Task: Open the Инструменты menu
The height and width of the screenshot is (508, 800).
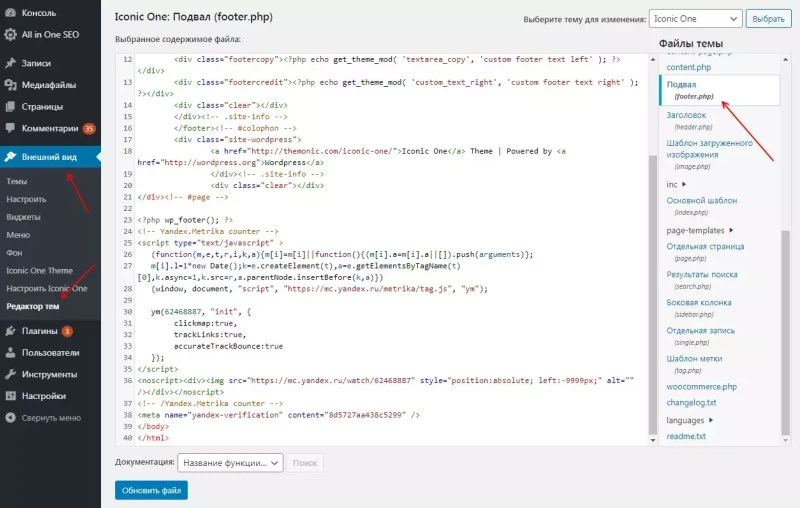Action: [50, 374]
